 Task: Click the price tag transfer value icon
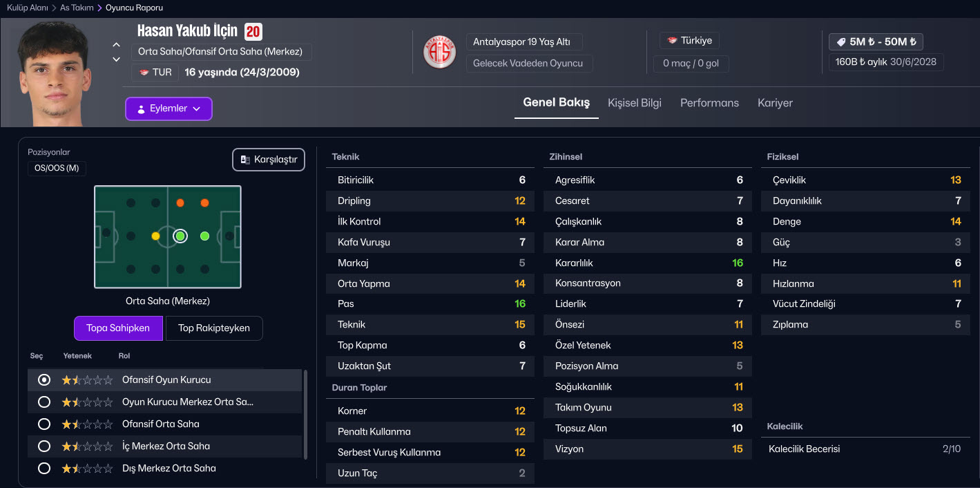point(840,41)
